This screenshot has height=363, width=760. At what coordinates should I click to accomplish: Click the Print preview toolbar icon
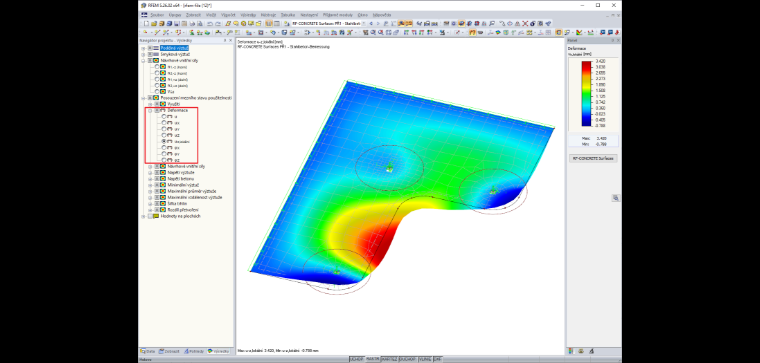click(x=200, y=23)
